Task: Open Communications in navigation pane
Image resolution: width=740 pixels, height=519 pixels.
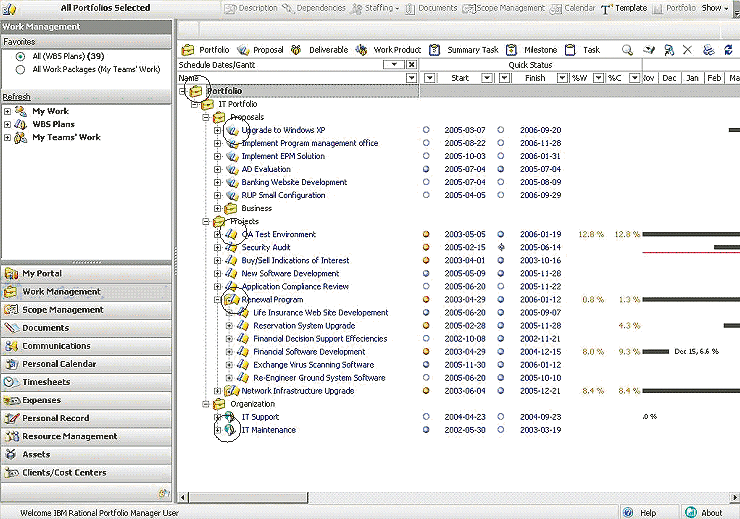Action: tap(86, 346)
